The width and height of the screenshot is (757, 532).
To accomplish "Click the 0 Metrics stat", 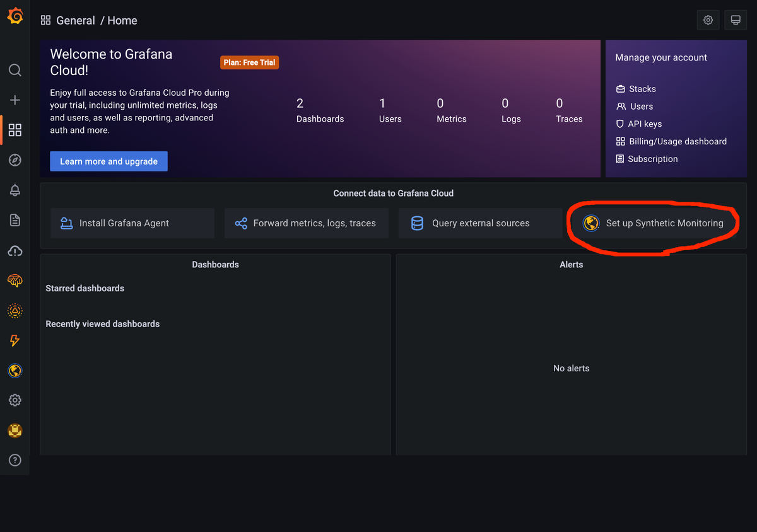I will click(x=452, y=110).
